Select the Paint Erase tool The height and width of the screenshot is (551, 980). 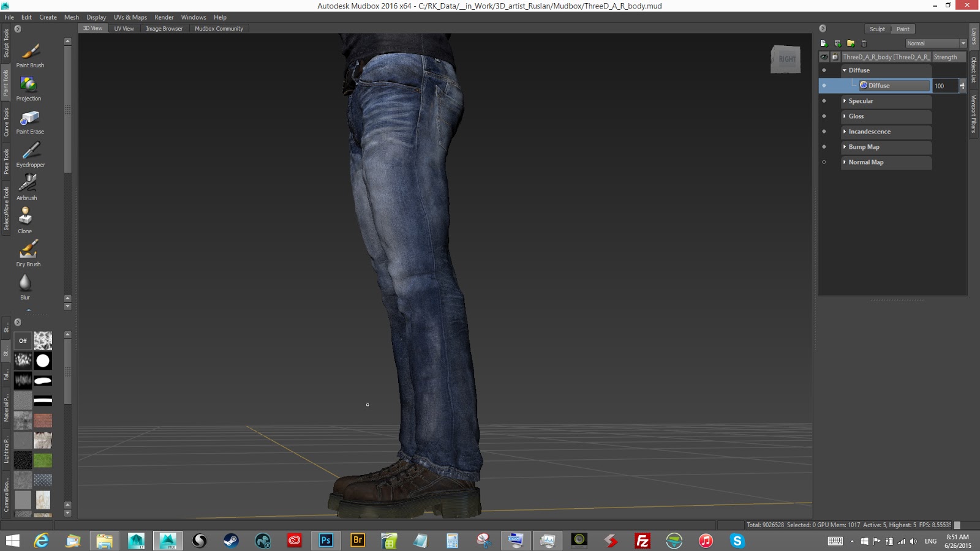30,122
